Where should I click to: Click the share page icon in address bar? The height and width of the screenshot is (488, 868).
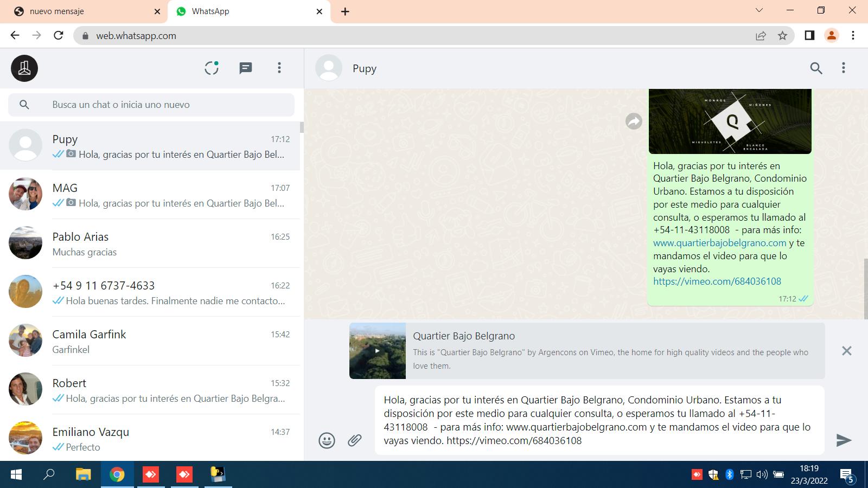coord(761,36)
